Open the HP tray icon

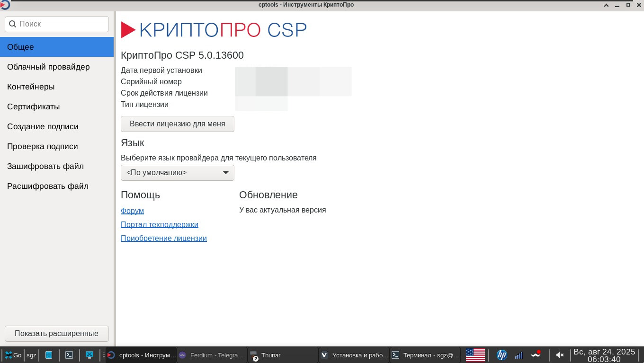(501, 355)
